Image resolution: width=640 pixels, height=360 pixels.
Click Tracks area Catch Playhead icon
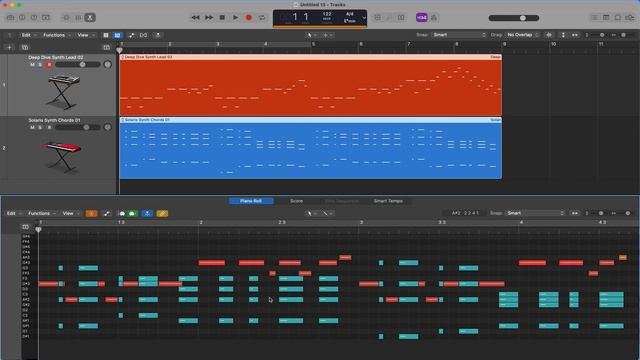(158, 35)
